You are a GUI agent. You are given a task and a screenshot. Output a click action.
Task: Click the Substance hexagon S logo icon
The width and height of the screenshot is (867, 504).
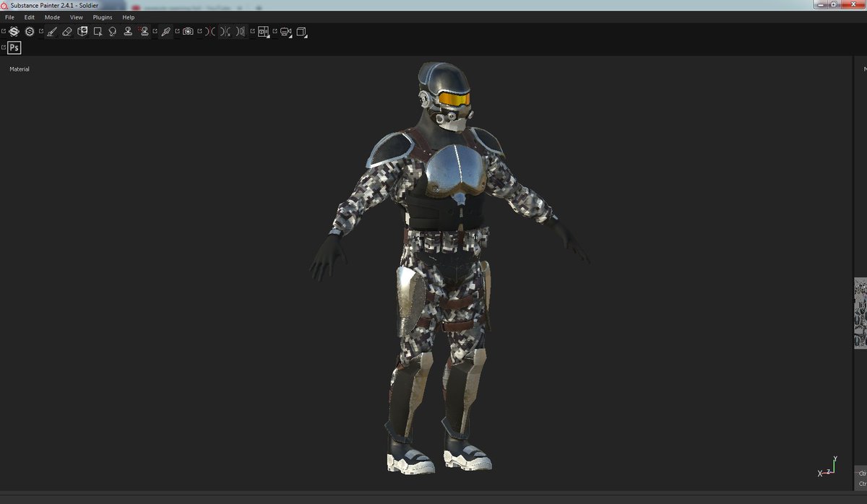point(14,32)
